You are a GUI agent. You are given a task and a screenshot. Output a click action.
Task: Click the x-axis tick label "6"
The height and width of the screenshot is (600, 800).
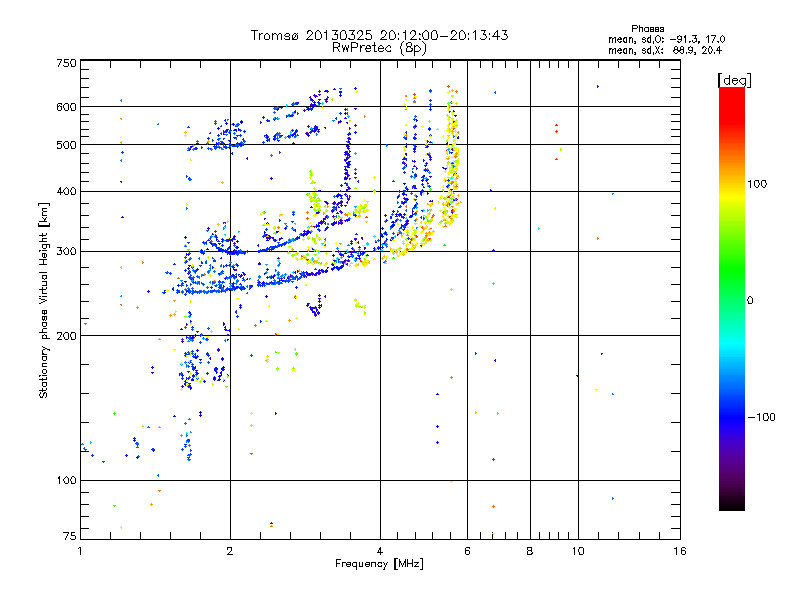click(467, 551)
